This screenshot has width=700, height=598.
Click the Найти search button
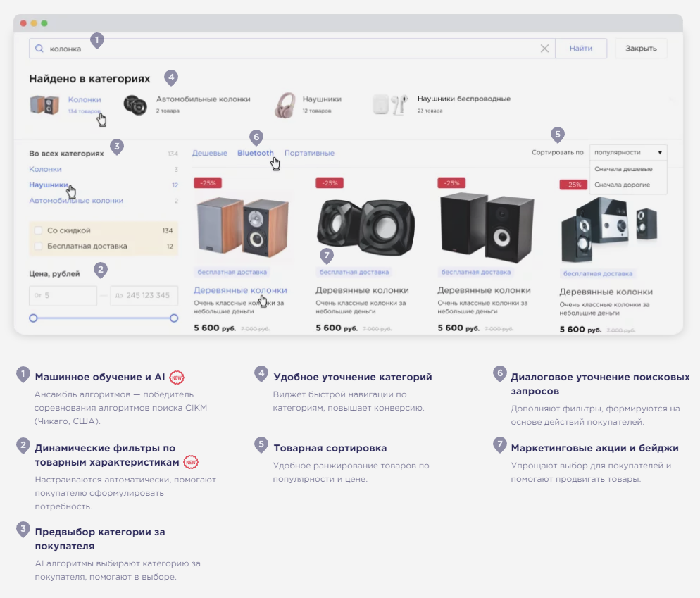point(581,48)
